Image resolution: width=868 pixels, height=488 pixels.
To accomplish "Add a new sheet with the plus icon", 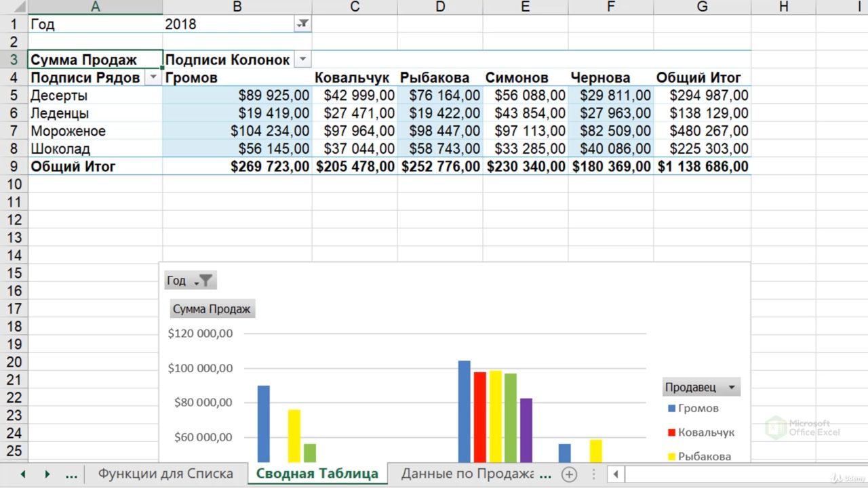I will (x=570, y=474).
